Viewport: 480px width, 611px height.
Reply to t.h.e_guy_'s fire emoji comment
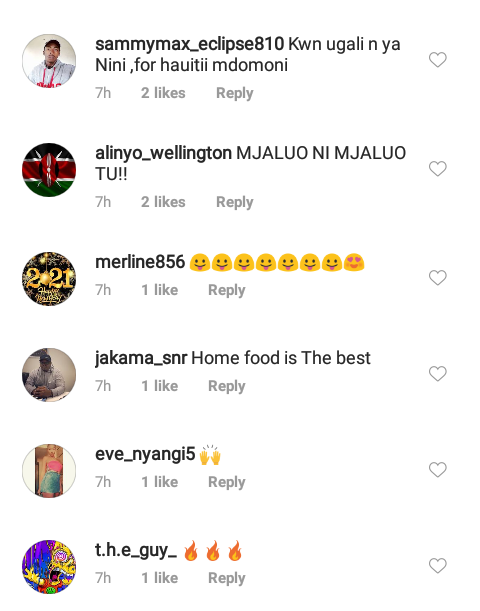[227, 578]
